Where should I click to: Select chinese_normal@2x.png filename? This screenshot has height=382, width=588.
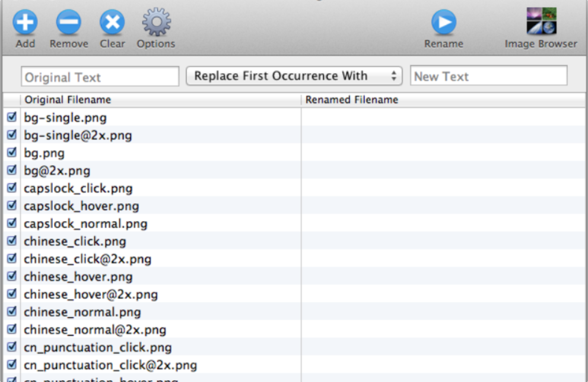[95, 330]
